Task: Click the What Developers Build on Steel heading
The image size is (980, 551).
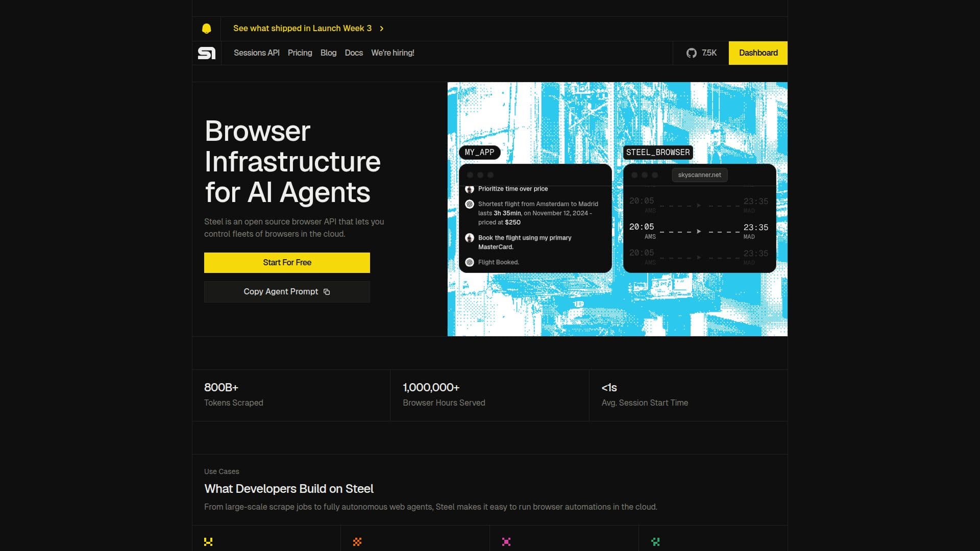Action: [x=289, y=489]
